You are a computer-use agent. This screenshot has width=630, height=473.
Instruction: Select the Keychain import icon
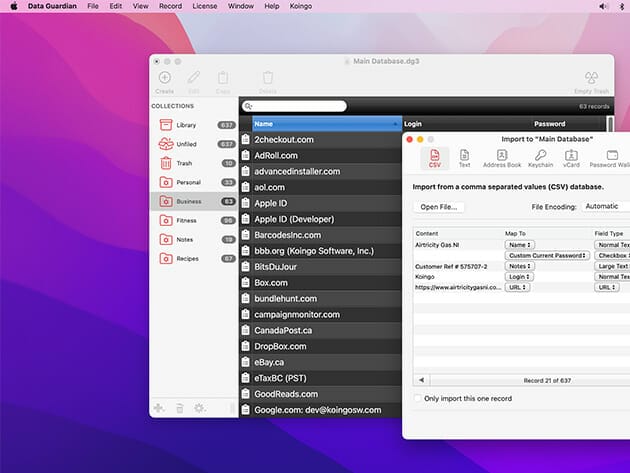tap(540, 156)
